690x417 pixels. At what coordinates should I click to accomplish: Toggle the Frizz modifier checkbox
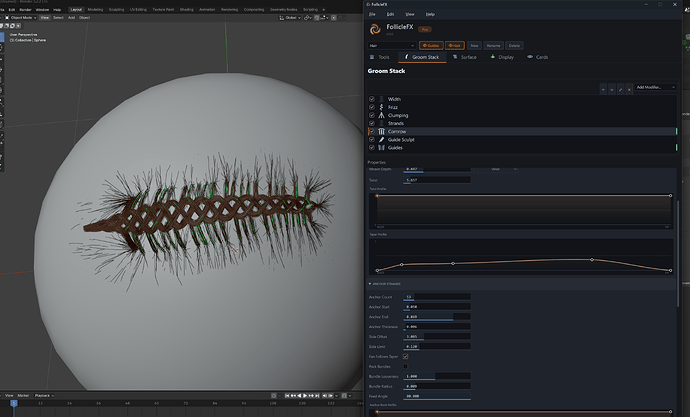click(372, 107)
